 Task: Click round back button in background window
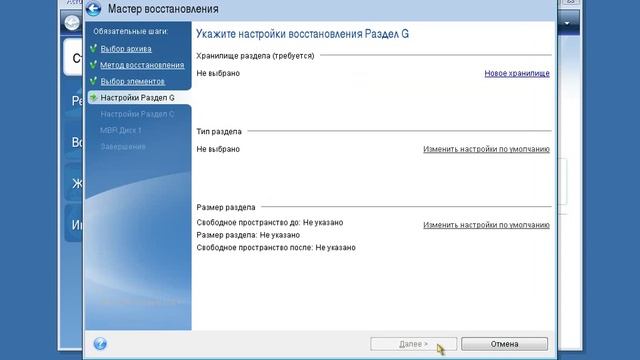pos(72,22)
